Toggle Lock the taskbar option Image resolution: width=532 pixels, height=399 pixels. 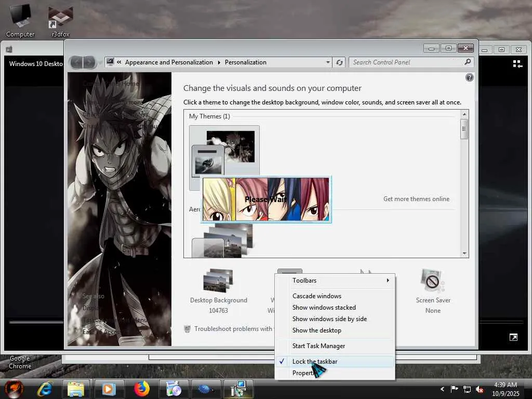tap(335, 362)
